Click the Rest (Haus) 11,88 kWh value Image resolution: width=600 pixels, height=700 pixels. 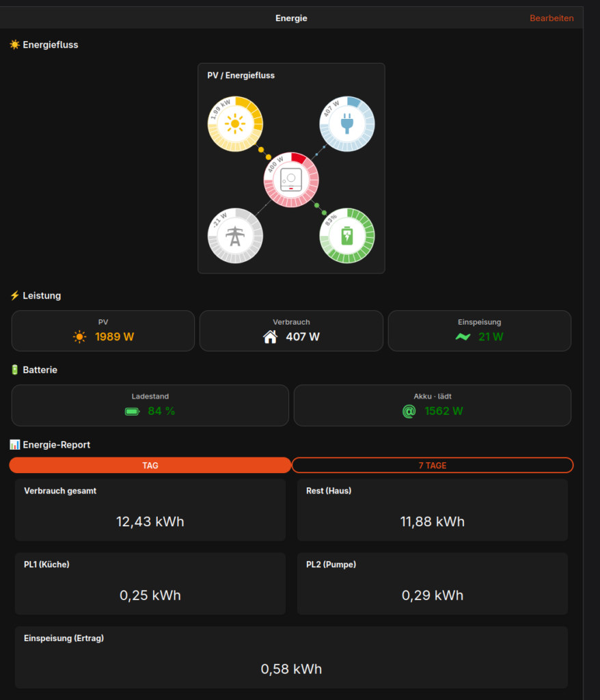(433, 522)
